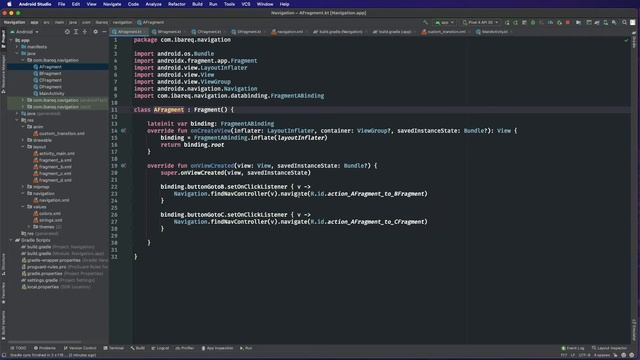Switch to the custom_transition.xml editor tab
The image size is (640, 360).
(446, 31)
